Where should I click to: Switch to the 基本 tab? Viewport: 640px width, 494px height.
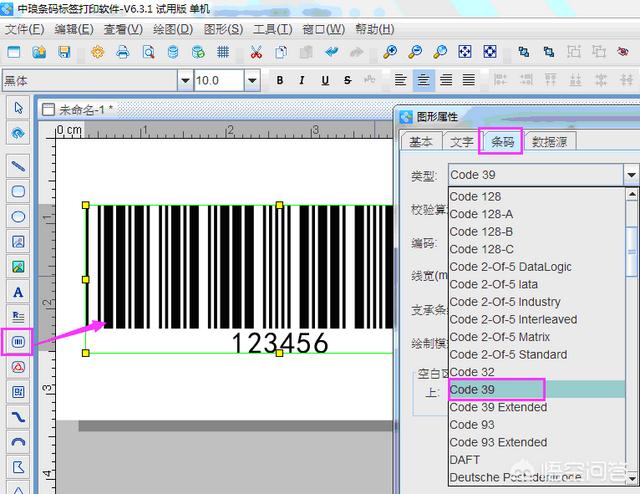click(x=420, y=142)
